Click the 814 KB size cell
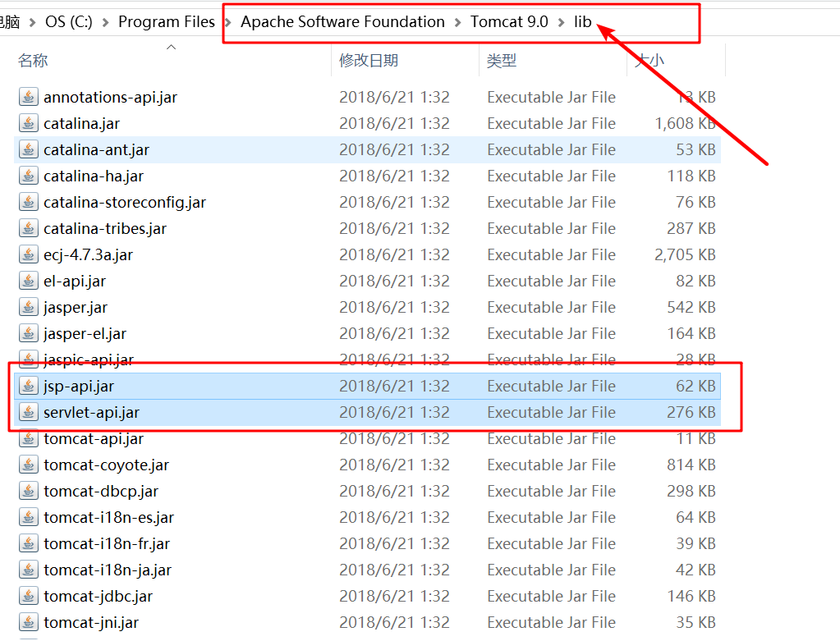The height and width of the screenshot is (641, 840). (x=691, y=465)
